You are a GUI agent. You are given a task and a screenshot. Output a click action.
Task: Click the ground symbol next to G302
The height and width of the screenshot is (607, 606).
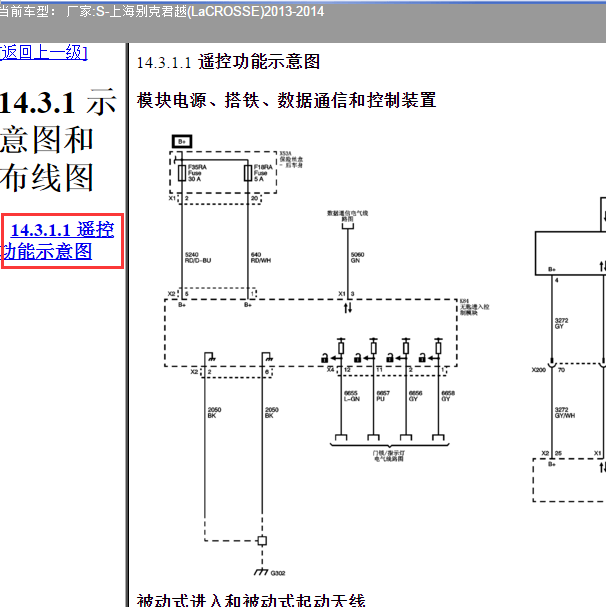click(261, 571)
